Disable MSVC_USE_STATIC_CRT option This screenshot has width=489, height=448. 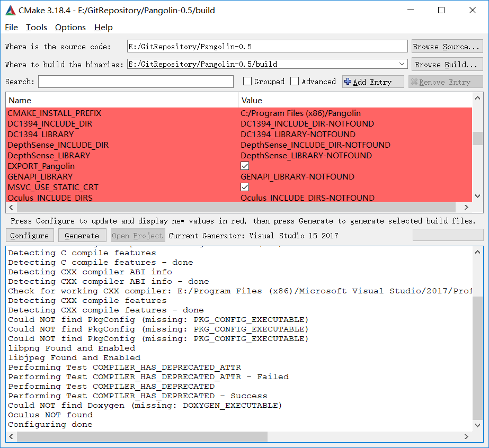[244, 187]
